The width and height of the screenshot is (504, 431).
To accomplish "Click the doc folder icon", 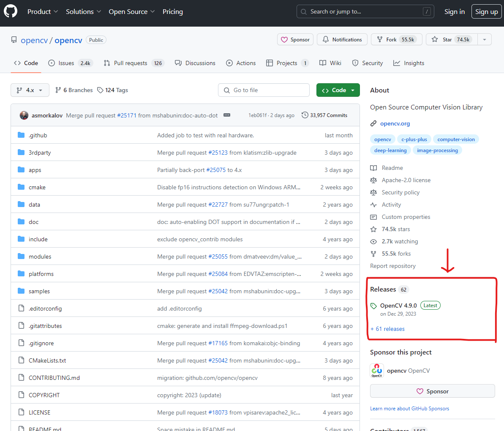I will [x=21, y=221].
